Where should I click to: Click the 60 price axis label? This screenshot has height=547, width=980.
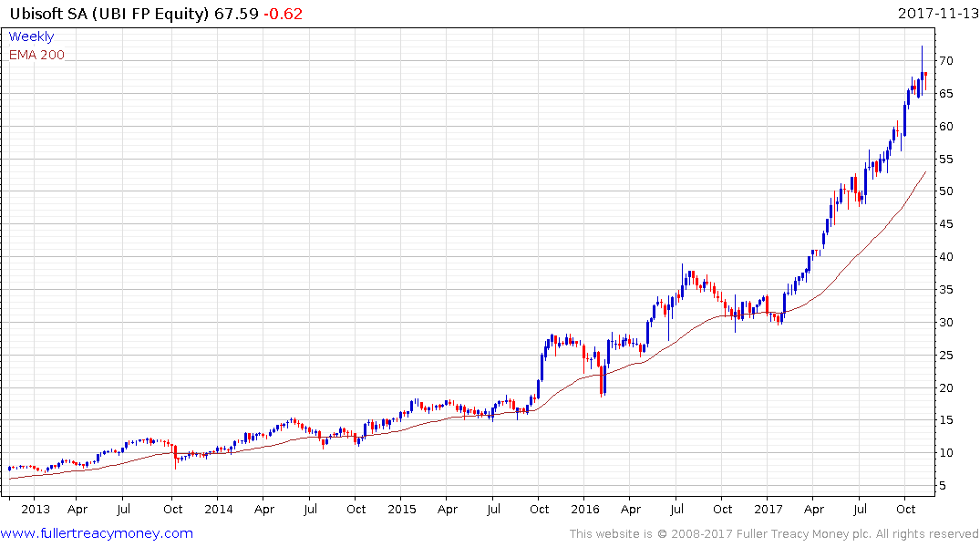pos(945,127)
